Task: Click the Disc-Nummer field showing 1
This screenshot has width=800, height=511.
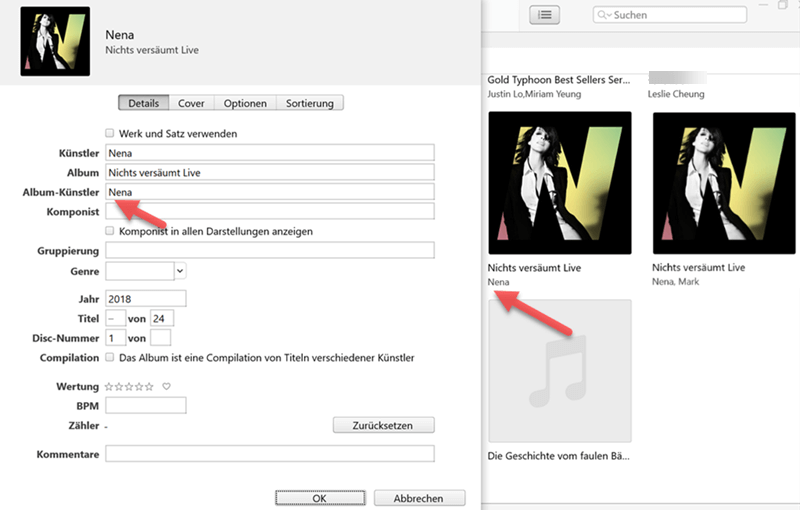Action: (115, 338)
